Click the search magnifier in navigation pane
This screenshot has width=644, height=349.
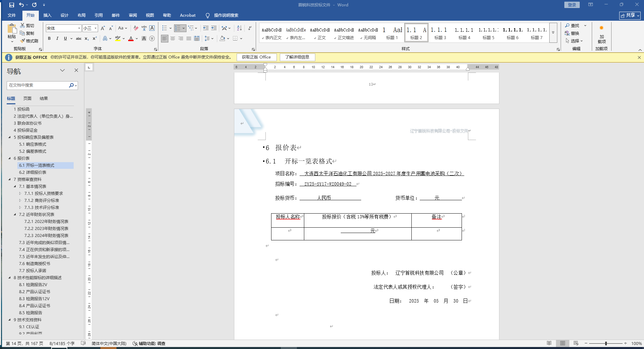(x=71, y=85)
